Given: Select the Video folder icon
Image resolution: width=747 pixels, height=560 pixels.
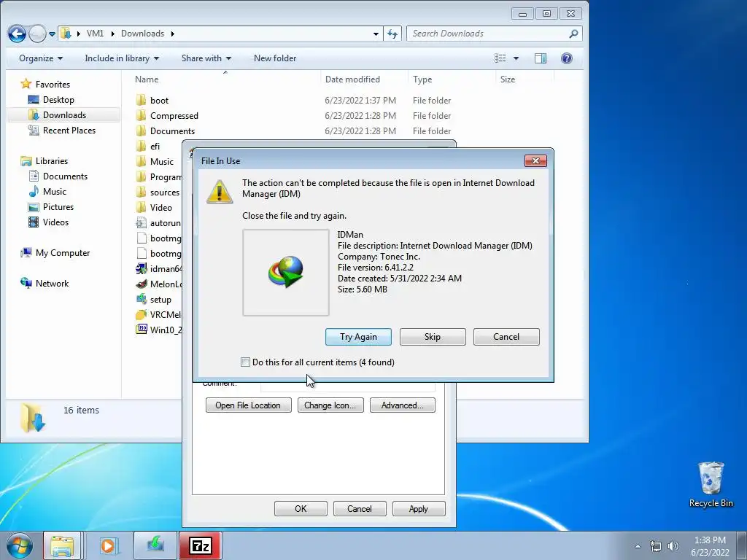Looking at the screenshot, I should [x=141, y=207].
